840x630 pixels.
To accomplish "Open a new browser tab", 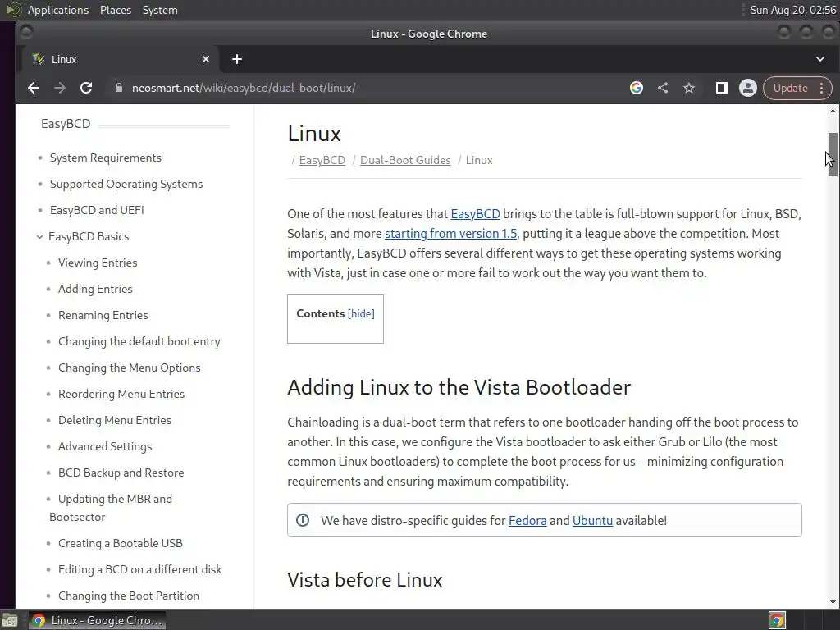I will (x=237, y=59).
